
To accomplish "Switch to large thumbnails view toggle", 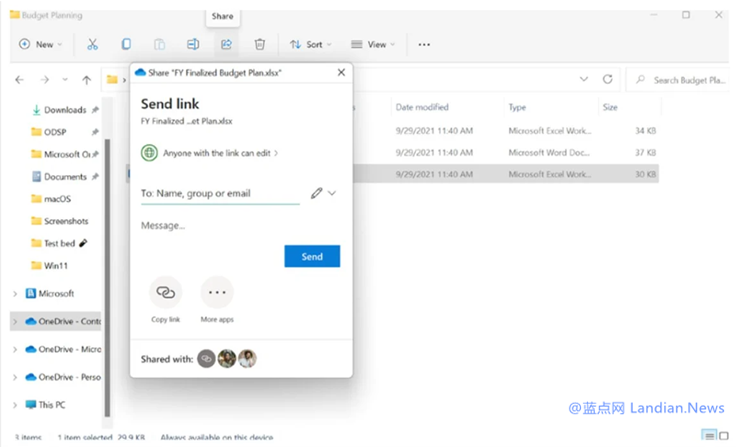I will click(x=725, y=435).
